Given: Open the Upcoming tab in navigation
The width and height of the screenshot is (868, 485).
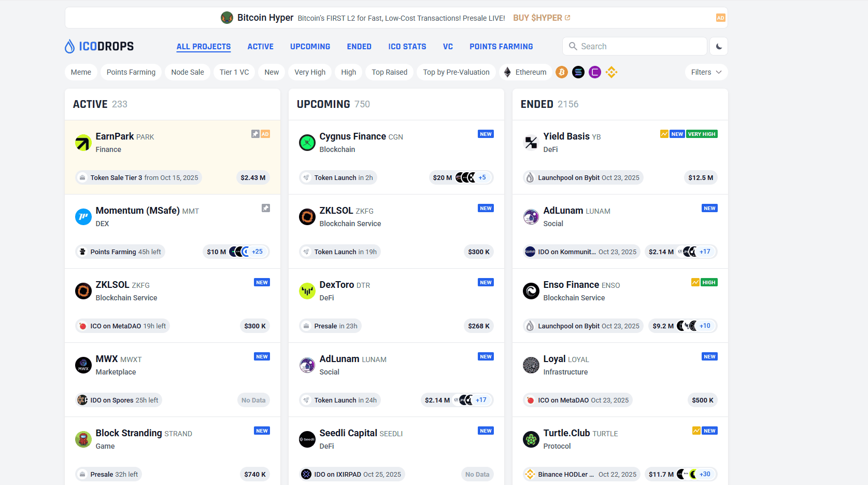Looking at the screenshot, I should tap(310, 47).
